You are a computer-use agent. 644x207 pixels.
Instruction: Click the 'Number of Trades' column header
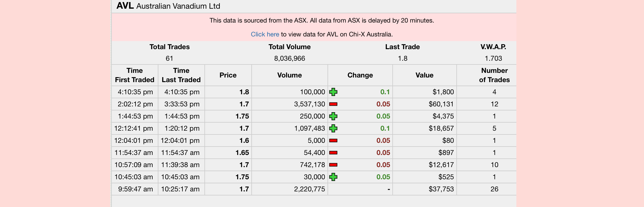(495, 75)
